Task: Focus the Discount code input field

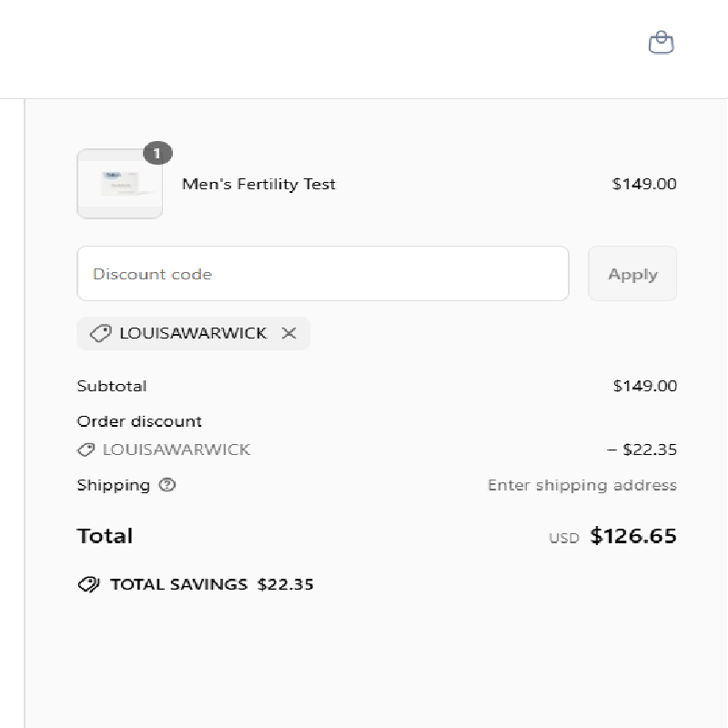Action: [x=323, y=274]
